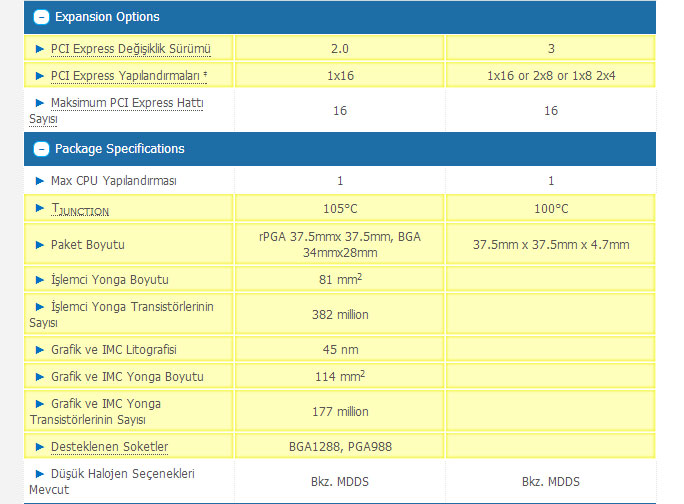The image size is (684, 504).
Task: Select the Package Specifications header text
Action: [x=120, y=149]
